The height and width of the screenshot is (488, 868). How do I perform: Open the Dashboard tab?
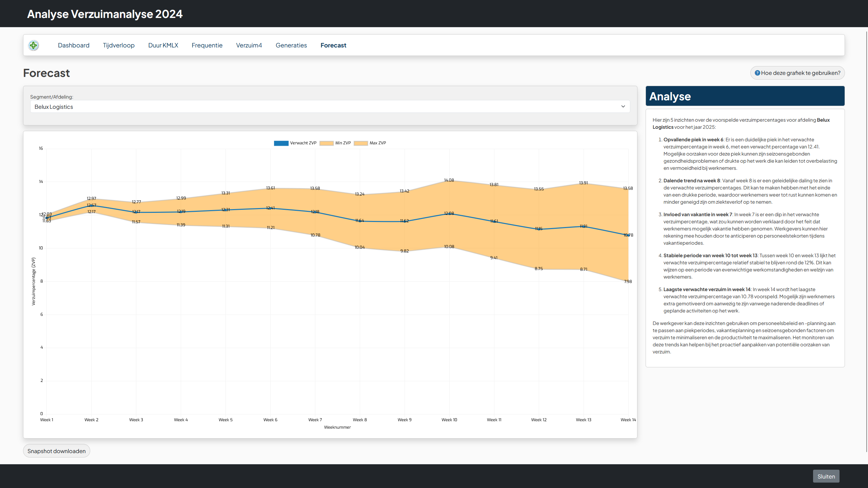[x=74, y=45]
